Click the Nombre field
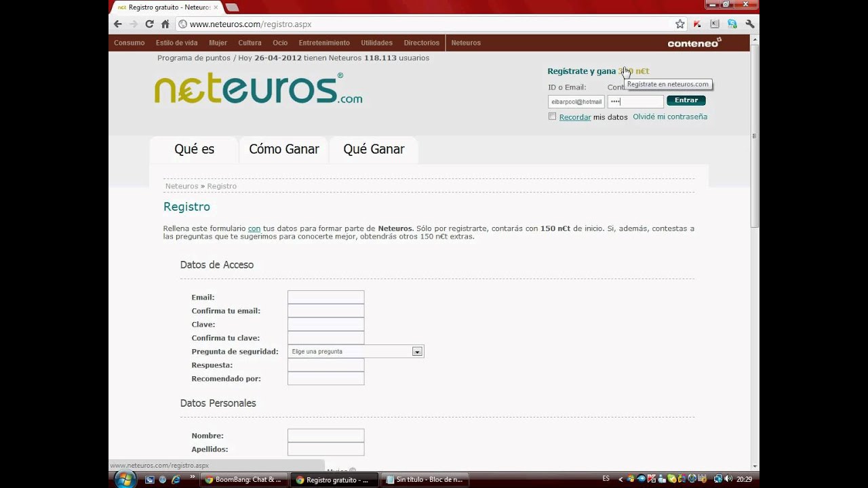Viewport: 868px width, 488px height. [325, 435]
